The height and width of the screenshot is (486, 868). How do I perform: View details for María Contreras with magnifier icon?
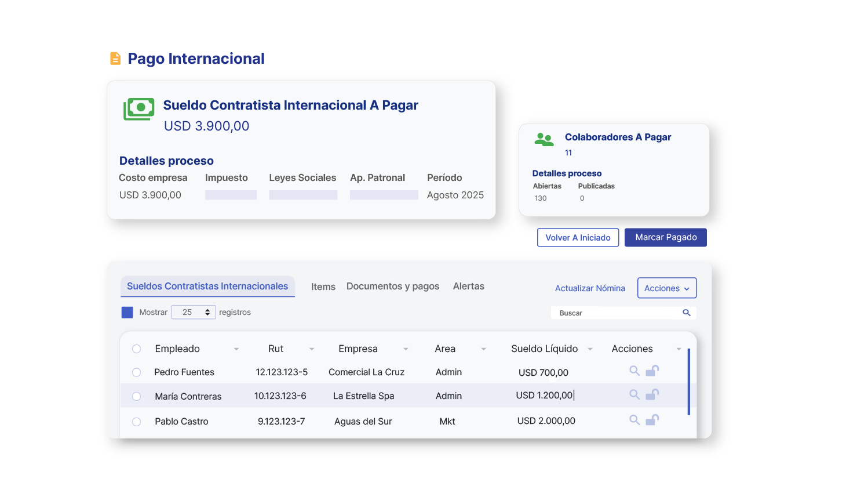634,394
